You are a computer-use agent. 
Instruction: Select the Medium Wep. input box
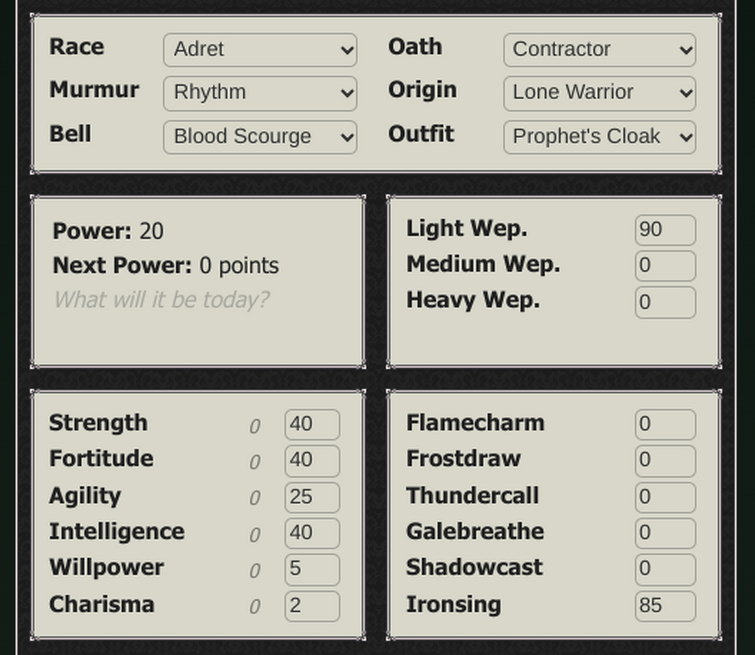click(x=664, y=266)
